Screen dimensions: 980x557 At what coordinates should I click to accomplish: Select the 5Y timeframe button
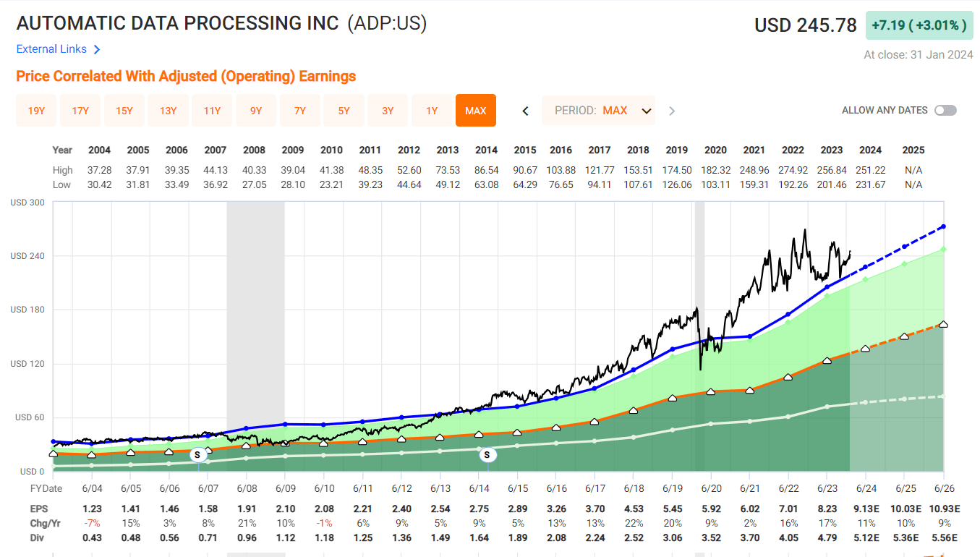(x=344, y=111)
